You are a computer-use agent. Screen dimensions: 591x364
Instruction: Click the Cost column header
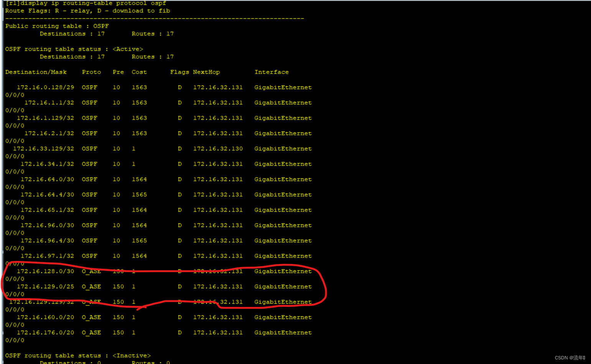coord(139,72)
